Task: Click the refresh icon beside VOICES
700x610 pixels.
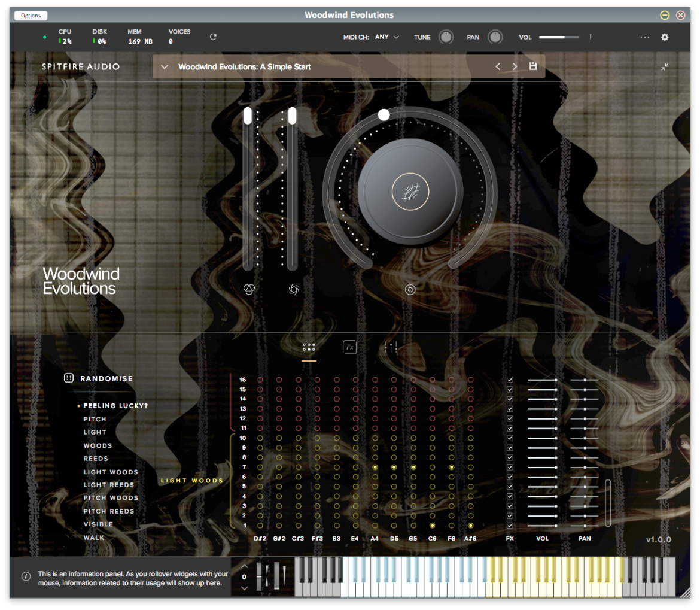Action: 214,37
